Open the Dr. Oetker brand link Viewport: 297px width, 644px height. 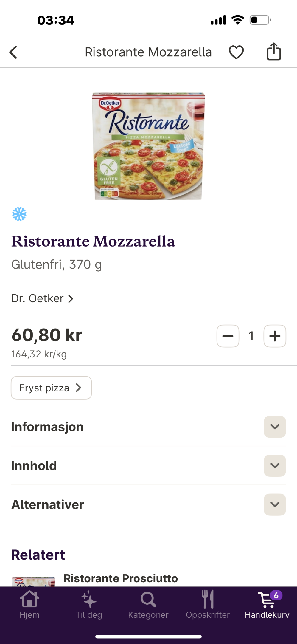[42, 298]
